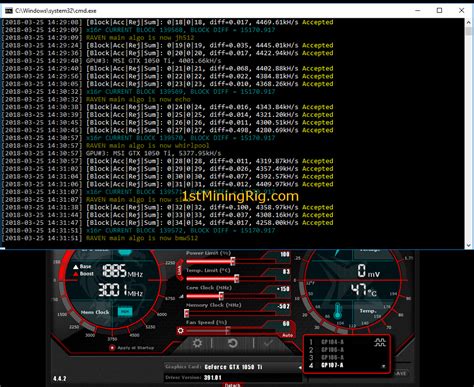The height and width of the screenshot is (387, 474).
Task: Click the cyan memory chip icon by Mem Clock
Action: [125, 312]
